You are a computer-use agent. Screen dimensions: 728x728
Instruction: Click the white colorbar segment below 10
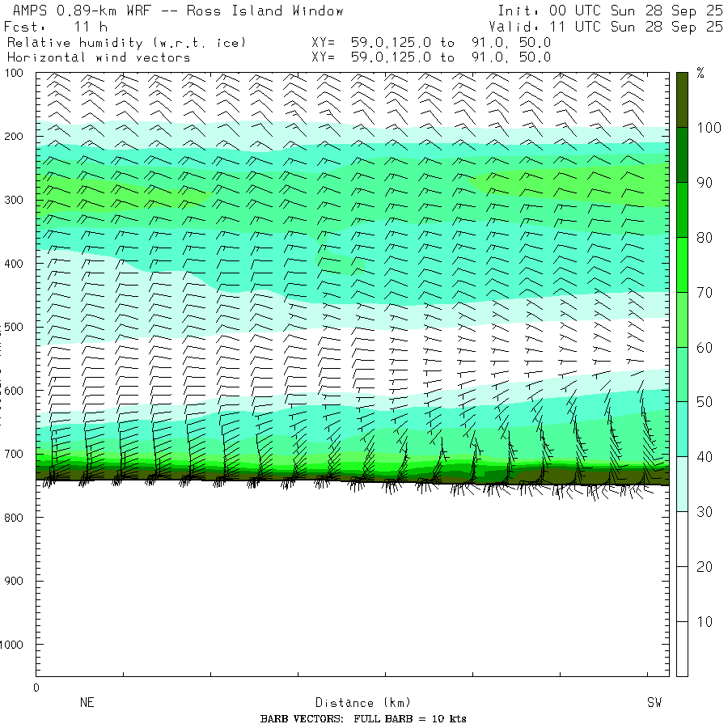tap(682, 649)
